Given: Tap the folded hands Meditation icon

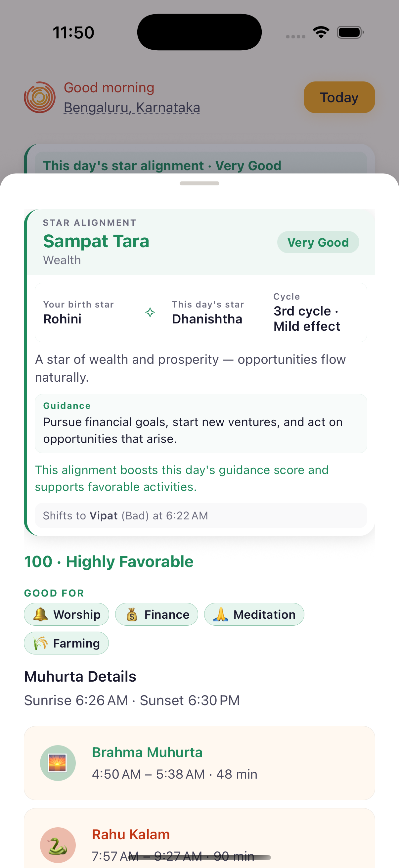Looking at the screenshot, I should tap(221, 614).
